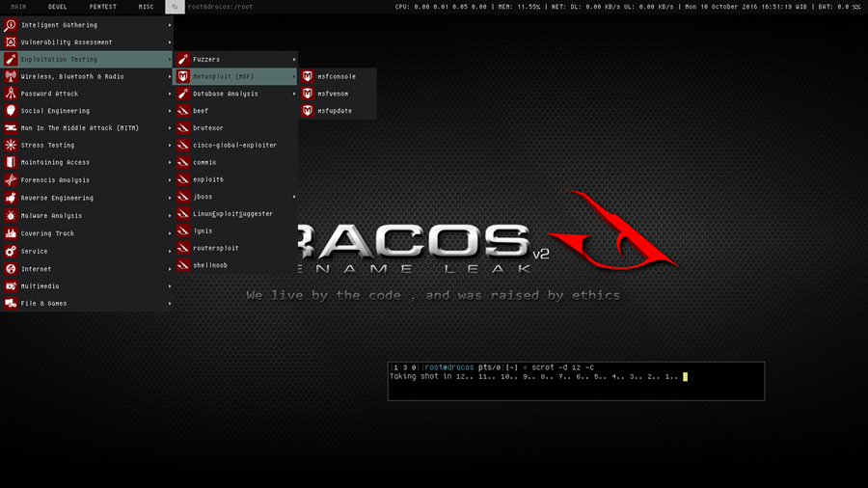868x488 pixels.
Task: Expand the jboss submenu arrow
Action: pos(294,197)
